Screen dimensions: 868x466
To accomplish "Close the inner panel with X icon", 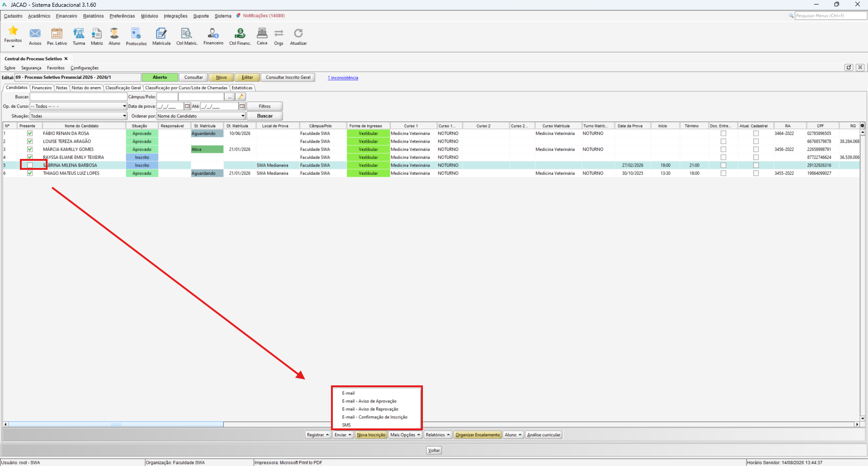I will (x=860, y=67).
